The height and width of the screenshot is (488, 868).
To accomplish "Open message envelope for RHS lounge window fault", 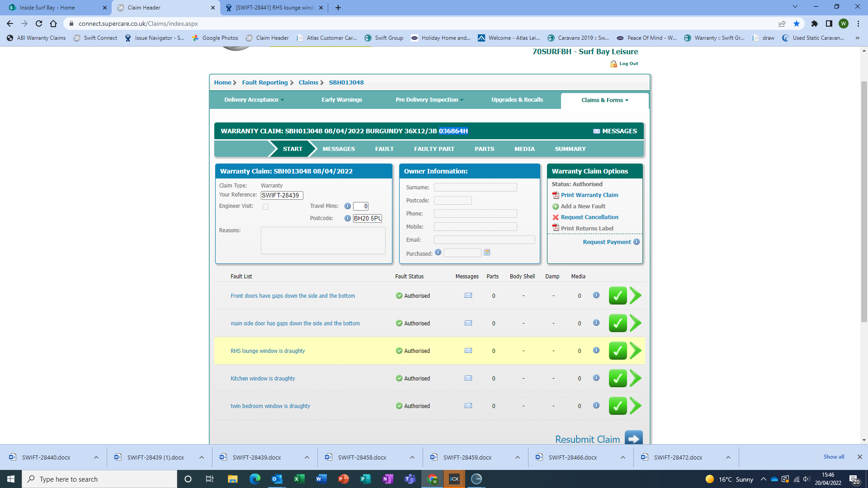I will click(468, 351).
